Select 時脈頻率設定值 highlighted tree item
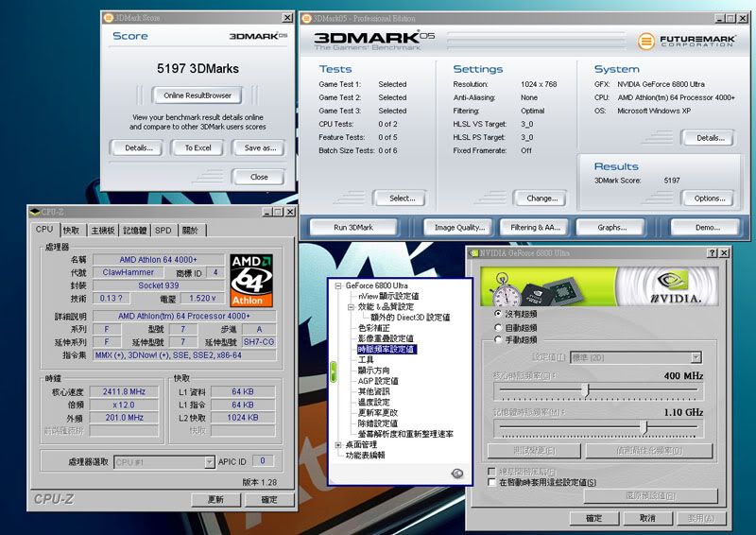 [387, 350]
